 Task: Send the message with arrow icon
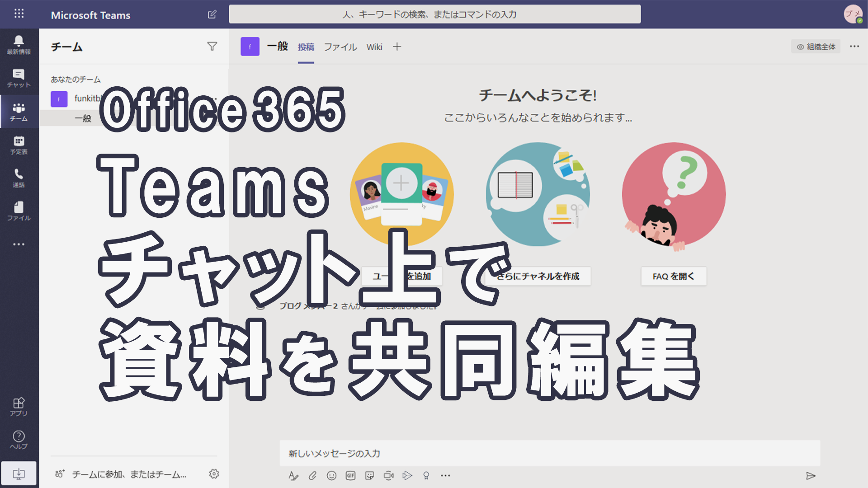tap(811, 476)
